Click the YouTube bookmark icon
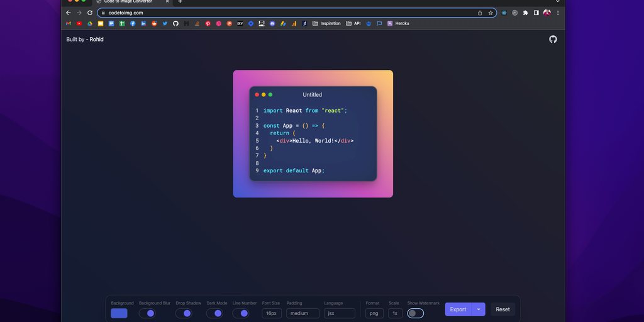This screenshot has width=644, height=322. point(79,23)
